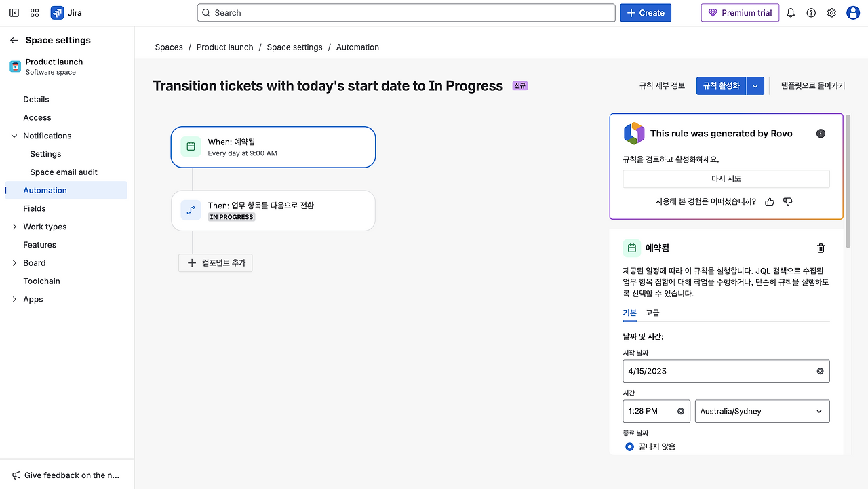Click thumbs down feedback icon
Image resolution: width=868 pixels, height=489 pixels.
(787, 201)
